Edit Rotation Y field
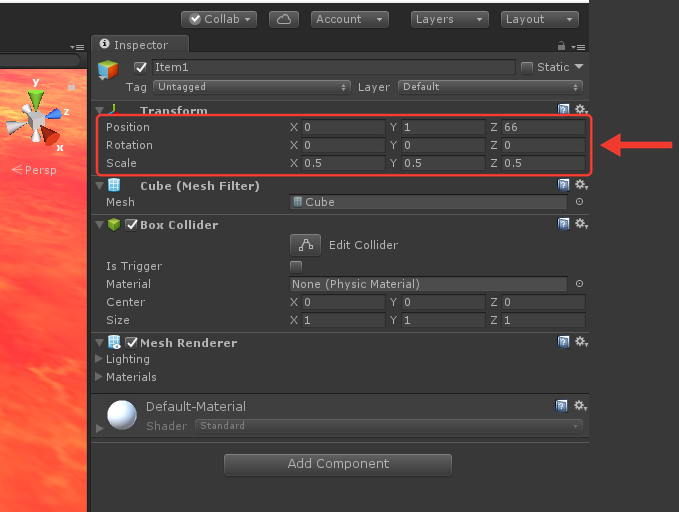The height and width of the screenshot is (512, 679). (x=443, y=145)
